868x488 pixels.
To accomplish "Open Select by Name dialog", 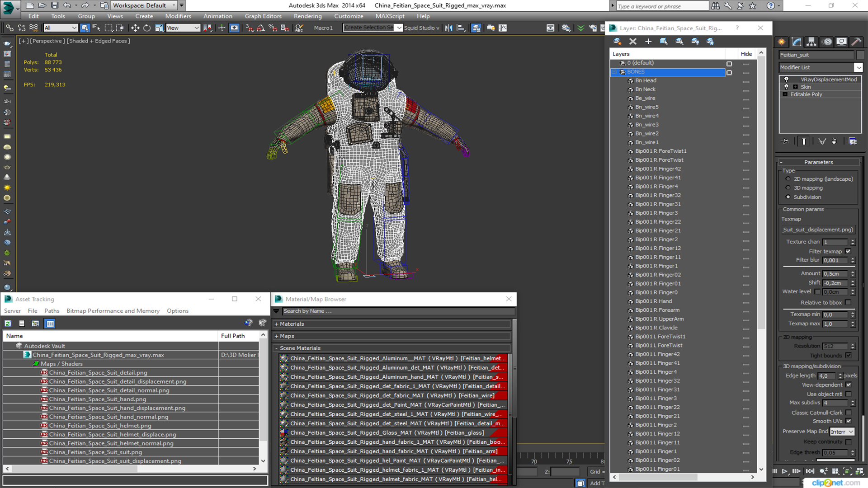I will click(96, 28).
